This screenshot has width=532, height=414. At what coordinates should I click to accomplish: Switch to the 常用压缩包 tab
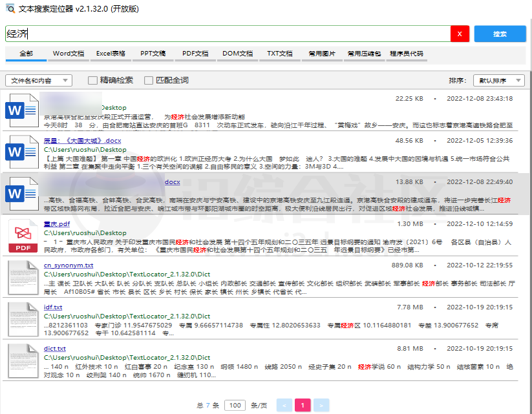[364, 54]
